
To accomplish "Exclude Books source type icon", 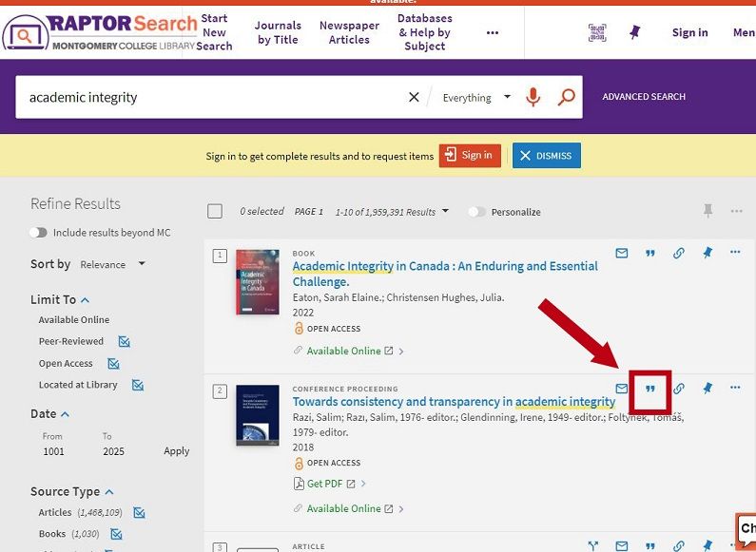I will coord(116,534).
